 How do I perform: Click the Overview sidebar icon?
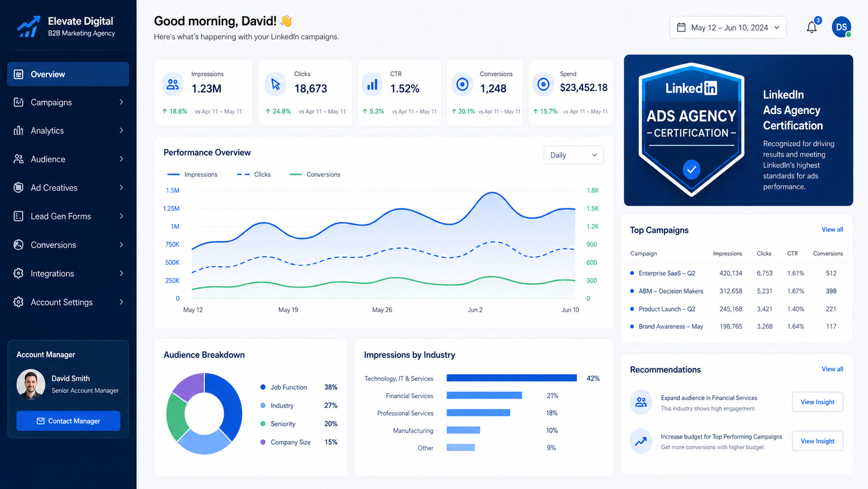click(19, 74)
